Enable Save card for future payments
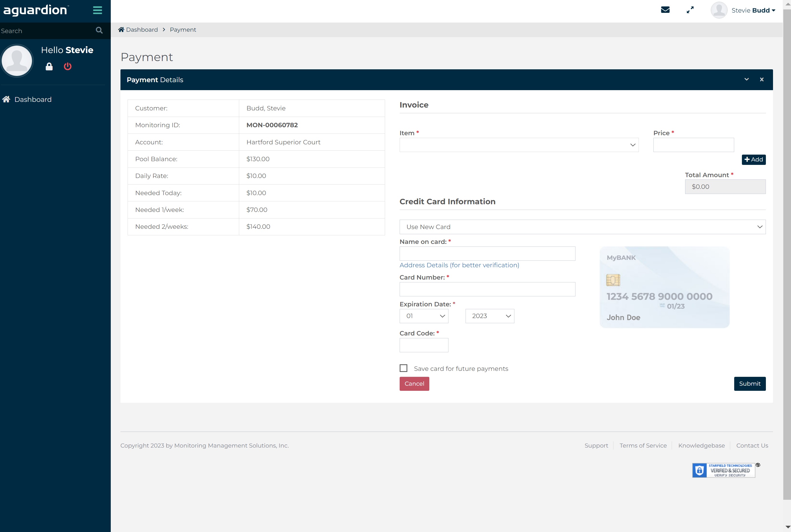 point(403,368)
